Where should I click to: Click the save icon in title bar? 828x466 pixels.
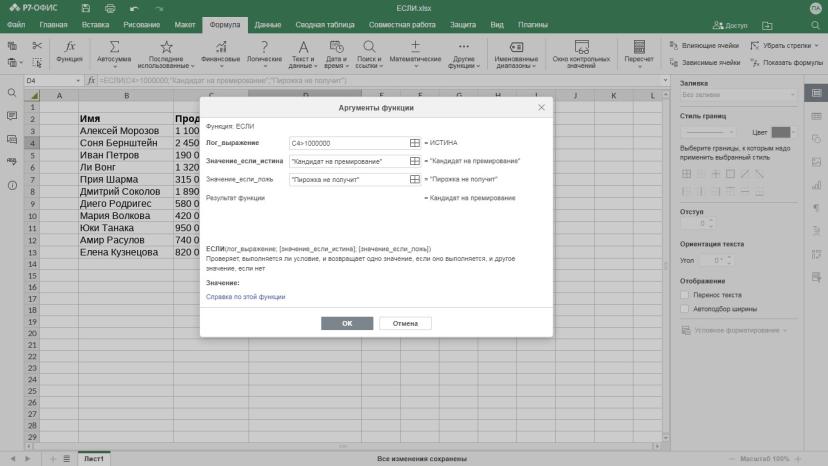coord(86,8)
